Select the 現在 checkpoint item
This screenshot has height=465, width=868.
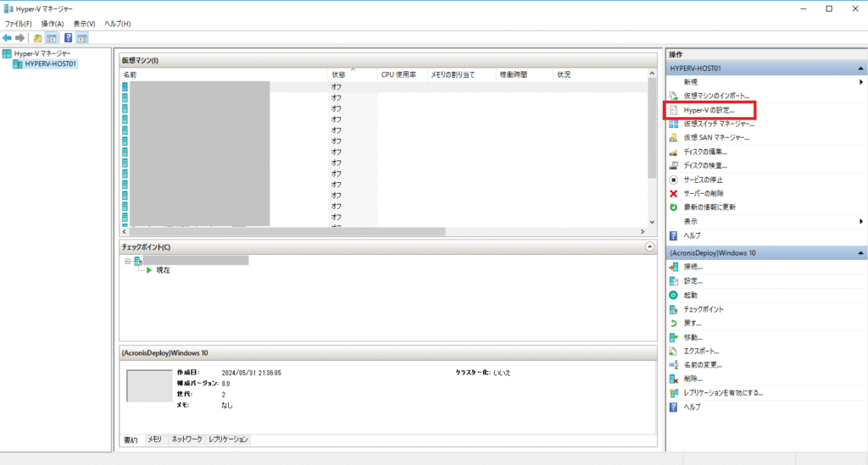[x=164, y=270]
